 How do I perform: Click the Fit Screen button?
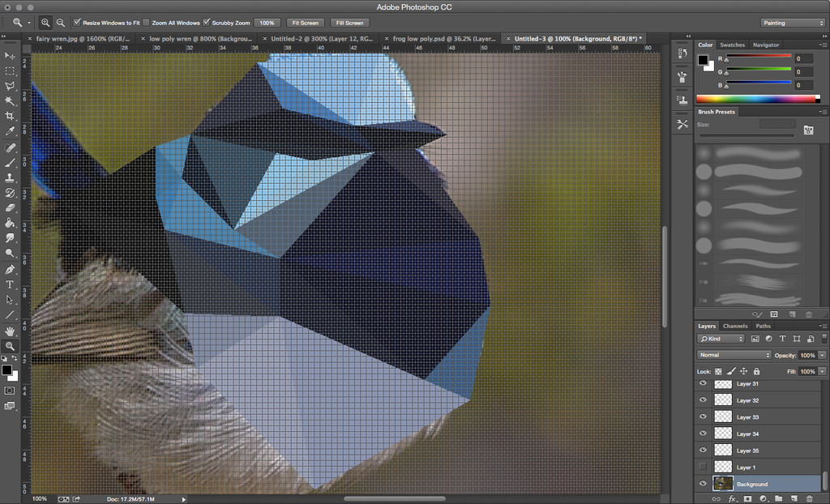pyautogui.click(x=306, y=22)
